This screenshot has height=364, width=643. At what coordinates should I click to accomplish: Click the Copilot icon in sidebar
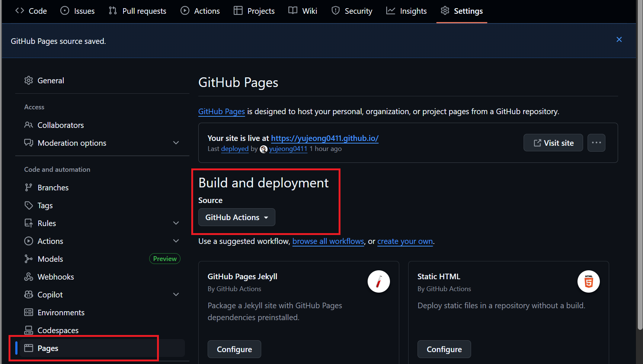click(29, 294)
